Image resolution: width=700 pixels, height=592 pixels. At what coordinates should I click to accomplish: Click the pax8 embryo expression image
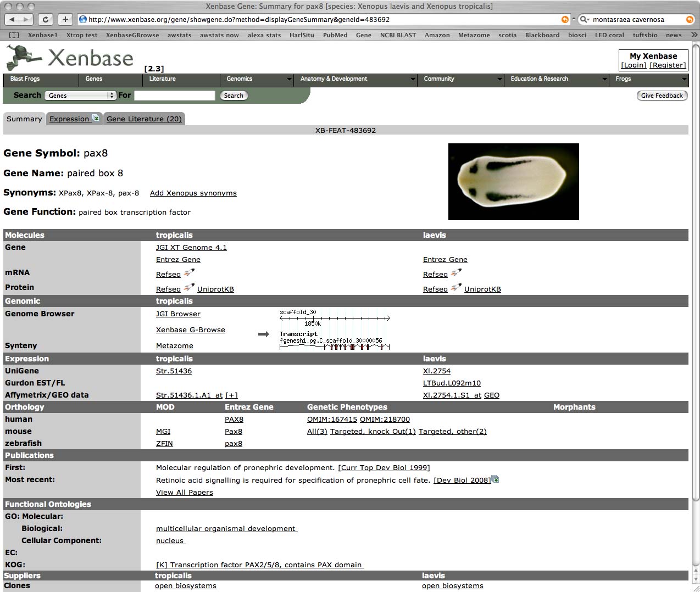513,182
